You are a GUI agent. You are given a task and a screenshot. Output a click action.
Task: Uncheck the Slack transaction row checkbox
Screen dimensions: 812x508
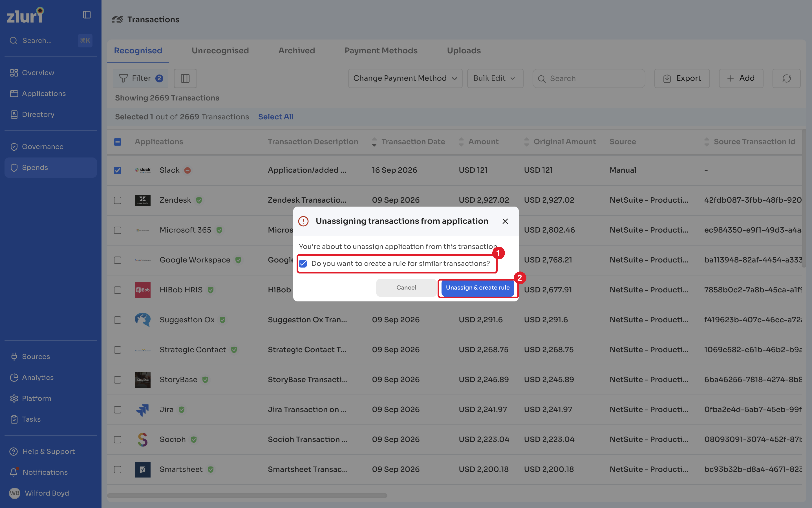118,170
